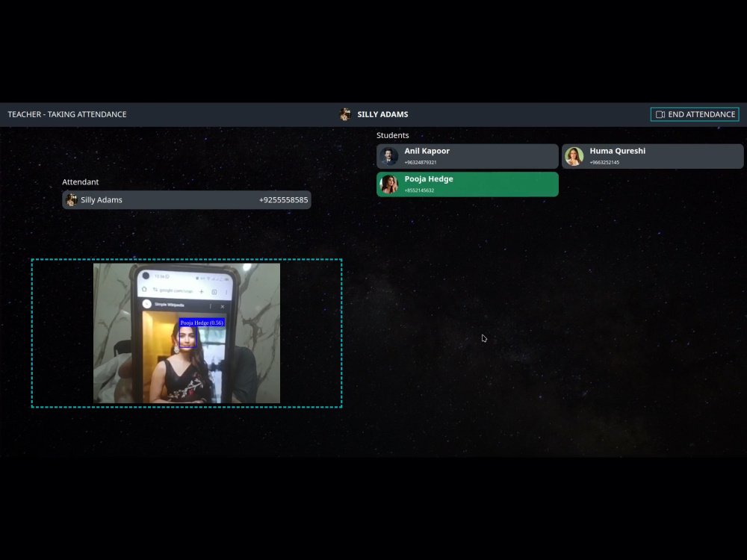Viewport: 747px width, 560px height.
Task: Click the Pooja Hedge (0.56) detection label
Action: coord(202,323)
